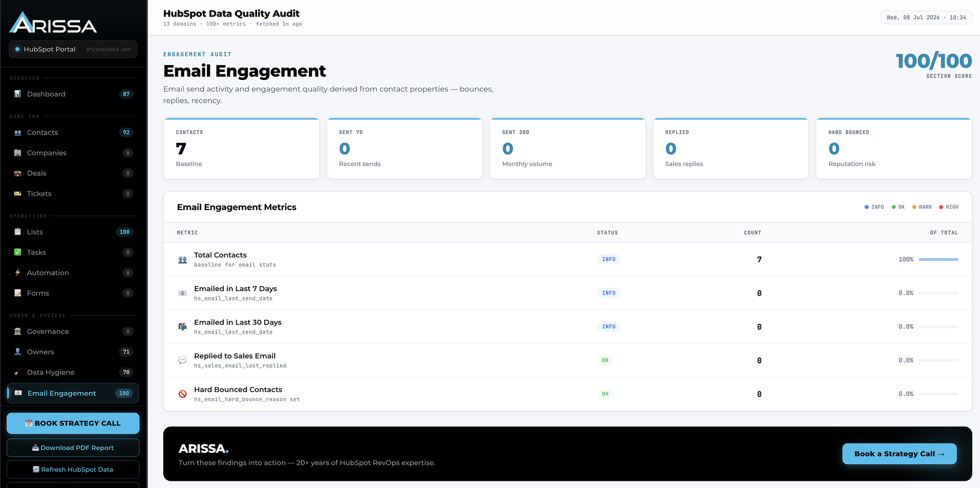980x488 pixels.
Task: Click the INFO badge on Emailed in Last 30 Days
Action: point(609,327)
